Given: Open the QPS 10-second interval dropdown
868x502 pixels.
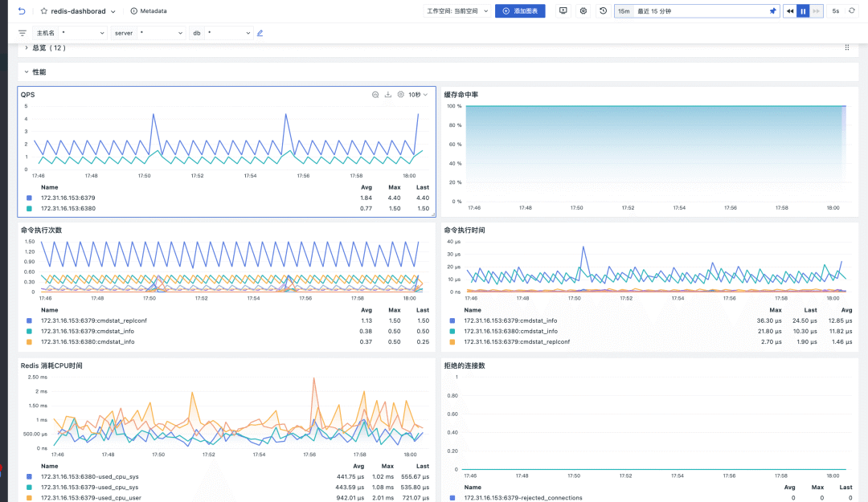Looking at the screenshot, I should pos(418,95).
